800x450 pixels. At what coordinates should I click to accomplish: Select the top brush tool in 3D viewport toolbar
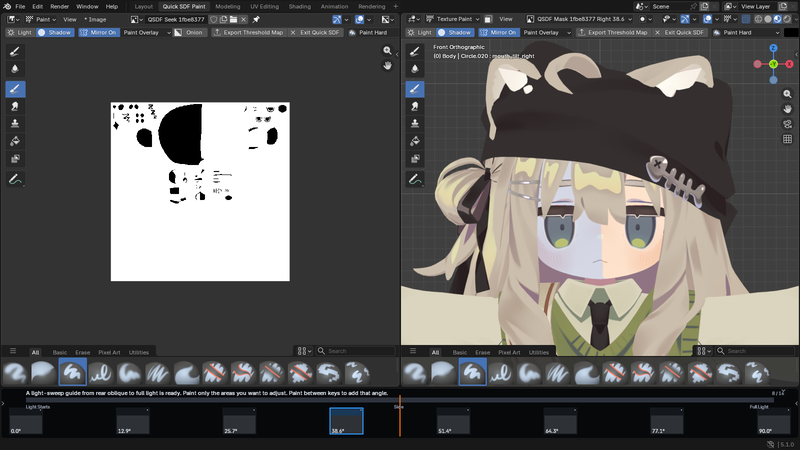pyautogui.click(x=415, y=51)
